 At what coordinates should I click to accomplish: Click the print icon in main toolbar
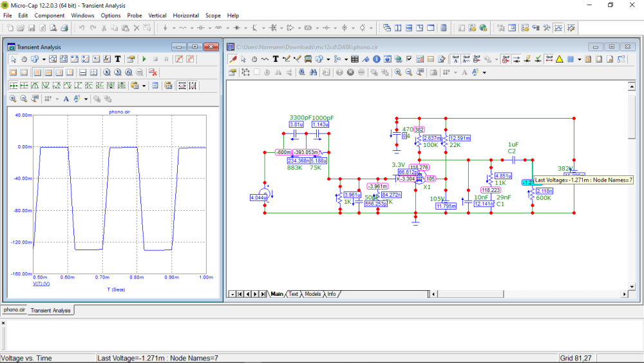[64, 28]
